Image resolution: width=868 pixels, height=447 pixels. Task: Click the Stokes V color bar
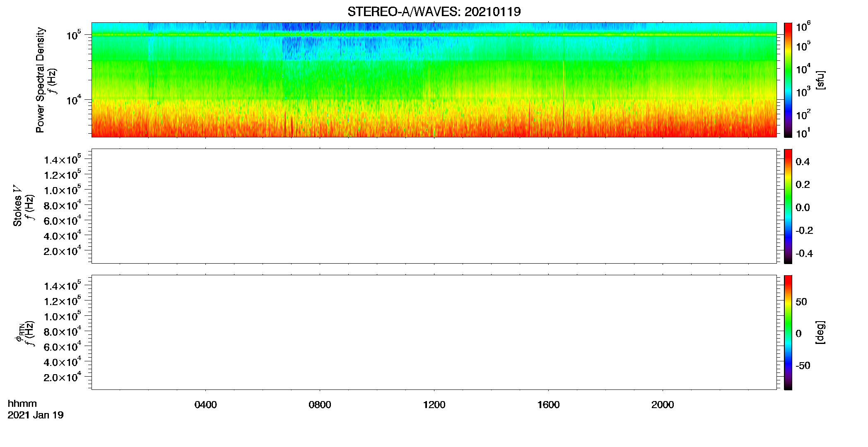pos(788,206)
